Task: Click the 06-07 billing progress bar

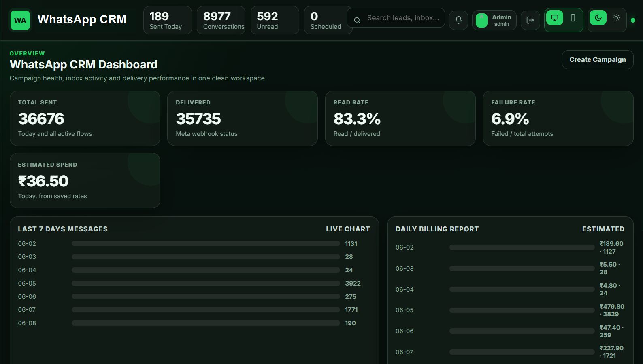Action: pos(522,352)
